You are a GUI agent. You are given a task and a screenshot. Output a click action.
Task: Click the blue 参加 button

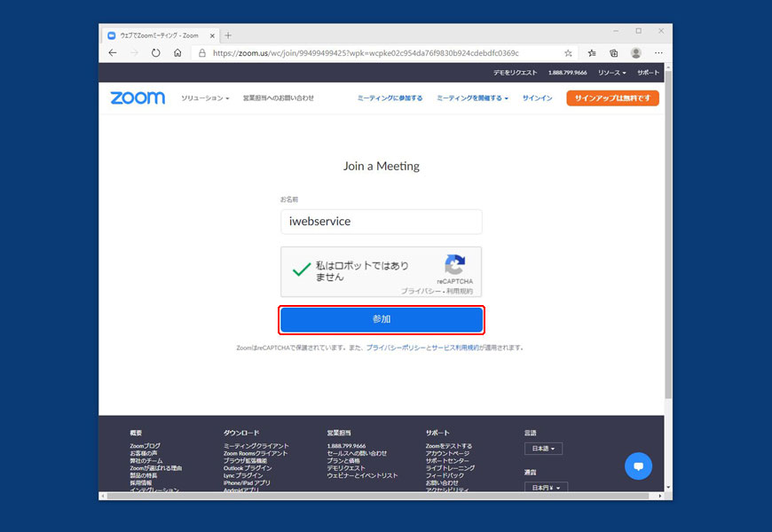point(382,319)
